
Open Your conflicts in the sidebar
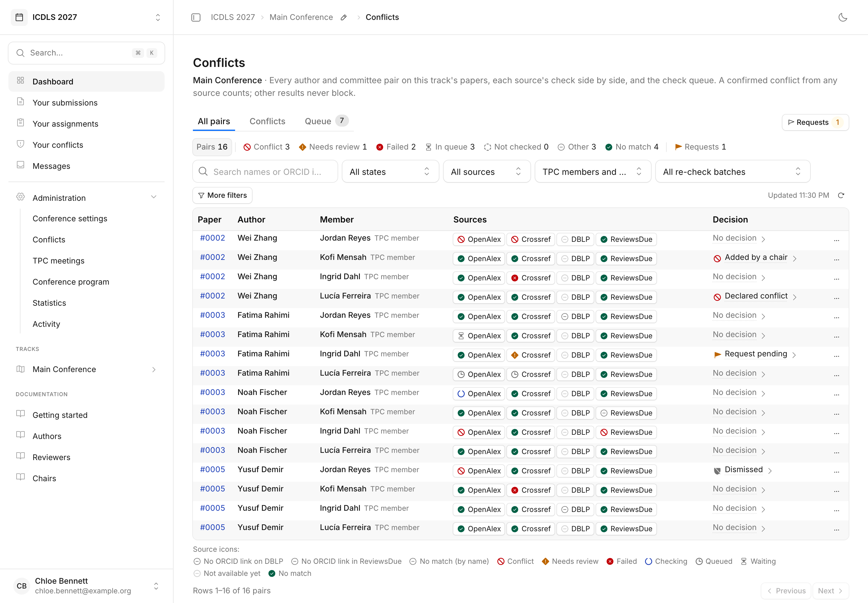pos(86,145)
